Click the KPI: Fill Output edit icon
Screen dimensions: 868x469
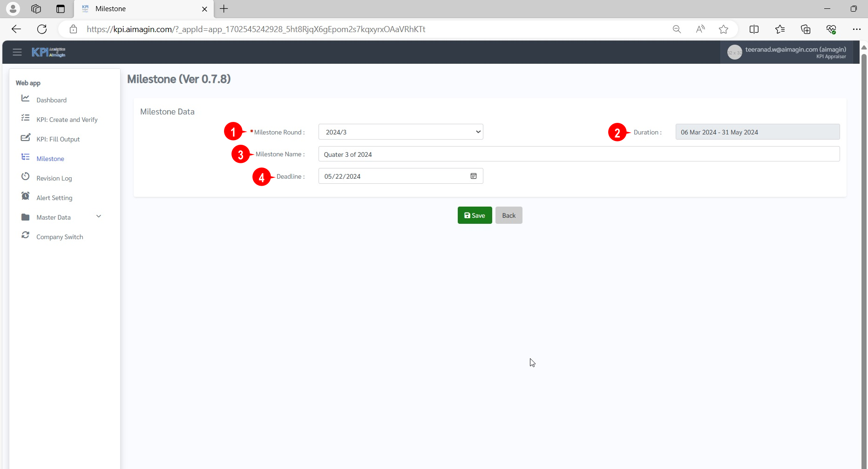coord(26,138)
